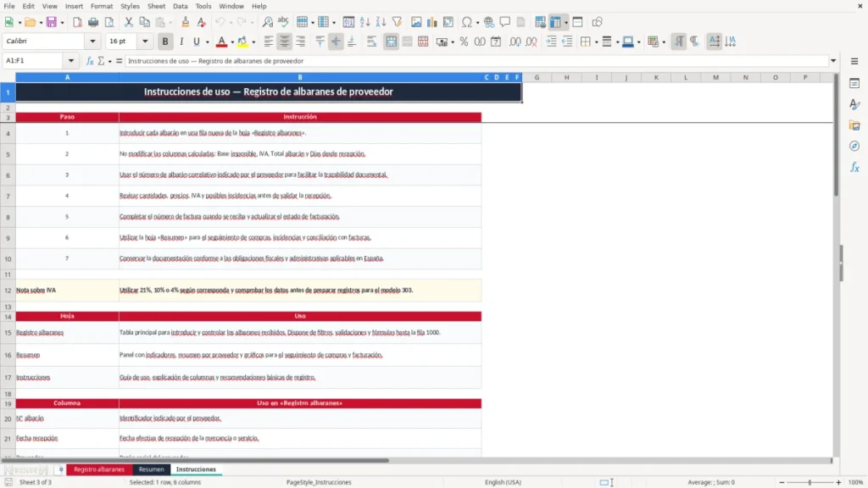Screen dimensions: 868x488
Task: Open font color dropdown arrow
Action: pos(232,42)
